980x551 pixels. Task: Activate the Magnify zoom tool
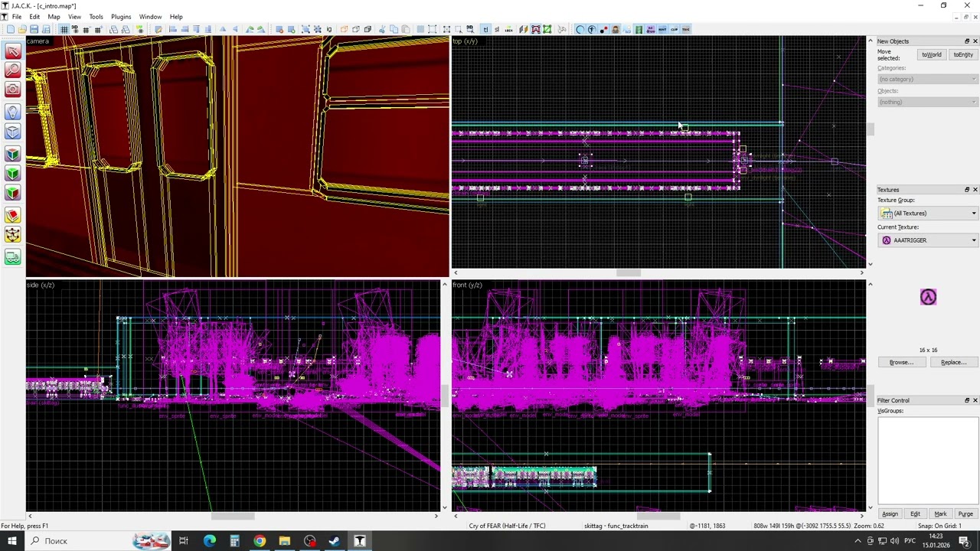click(12, 70)
